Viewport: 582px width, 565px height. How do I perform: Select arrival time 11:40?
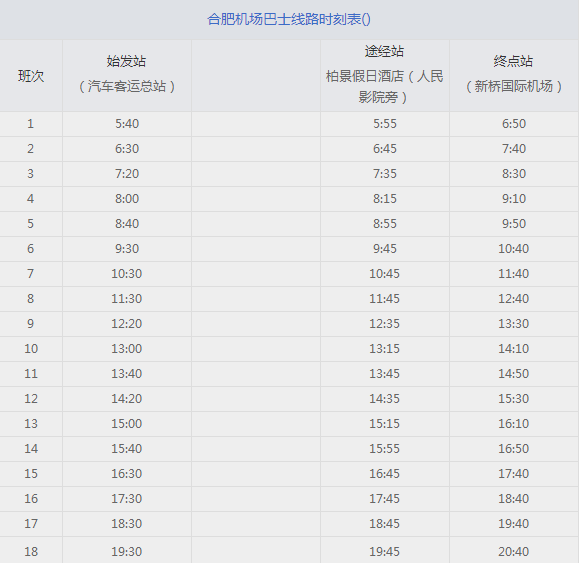(513, 274)
